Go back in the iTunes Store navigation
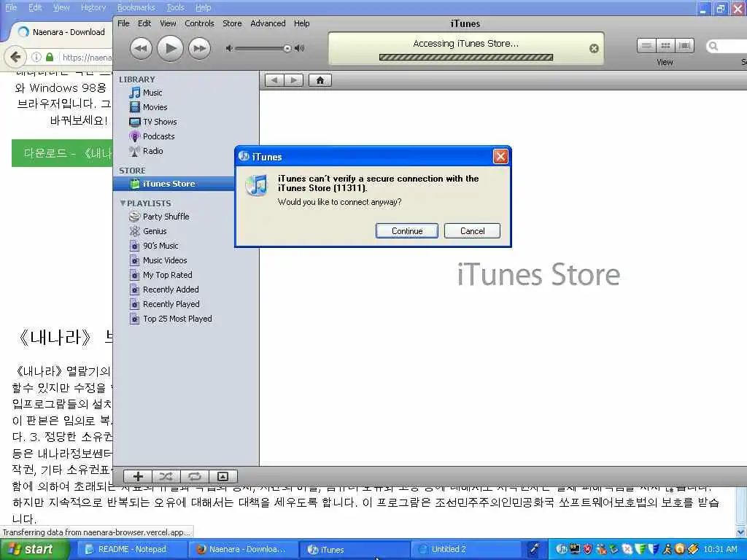Screen dimensions: 747x560 point(274,80)
